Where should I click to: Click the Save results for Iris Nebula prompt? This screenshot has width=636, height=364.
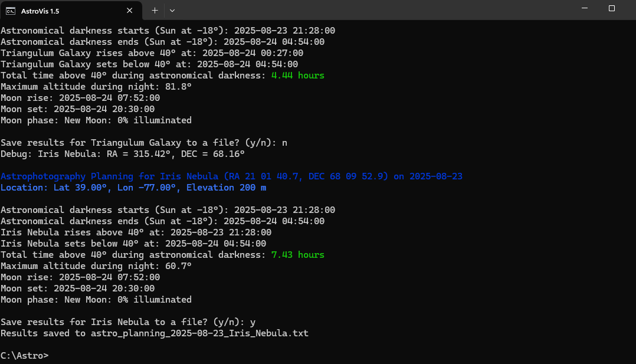point(128,322)
